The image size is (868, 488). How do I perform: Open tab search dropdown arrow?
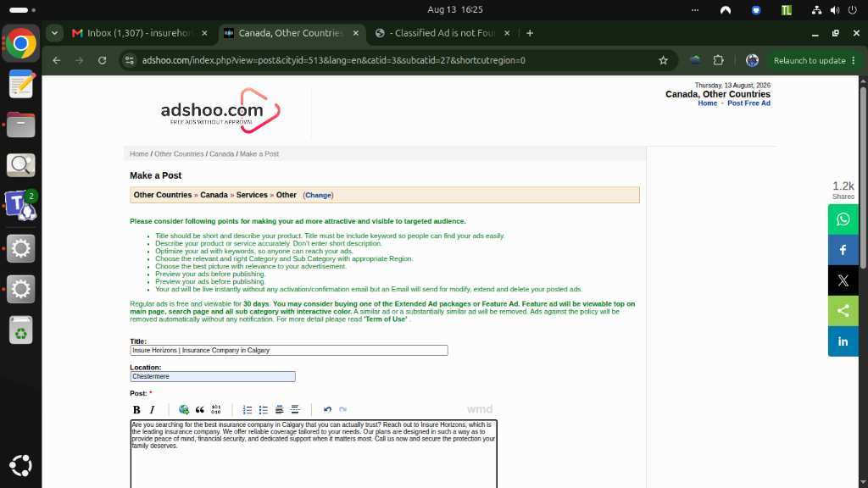[54, 33]
